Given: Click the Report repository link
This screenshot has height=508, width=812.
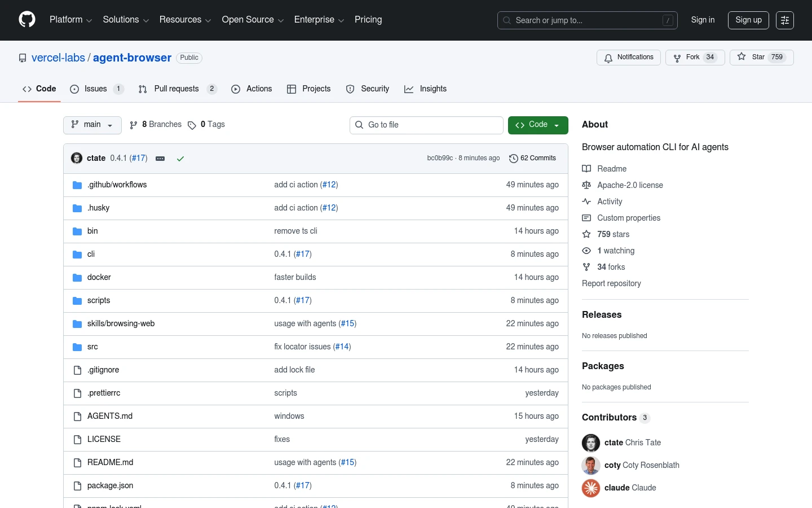Looking at the screenshot, I should pyautogui.click(x=611, y=283).
